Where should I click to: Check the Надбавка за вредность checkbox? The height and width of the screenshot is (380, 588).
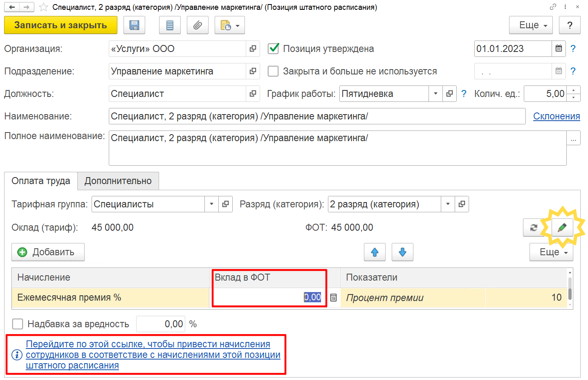tap(18, 324)
